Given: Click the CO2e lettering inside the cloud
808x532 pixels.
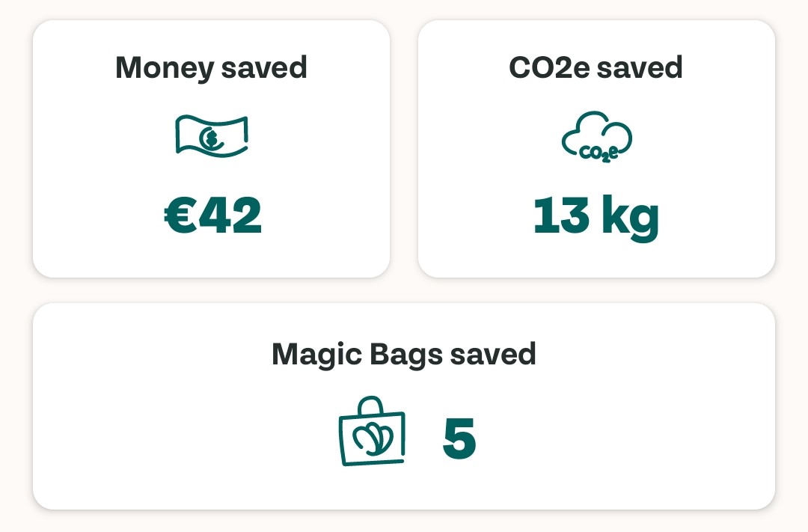Looking at the screenshot, I should coord(599,152).
